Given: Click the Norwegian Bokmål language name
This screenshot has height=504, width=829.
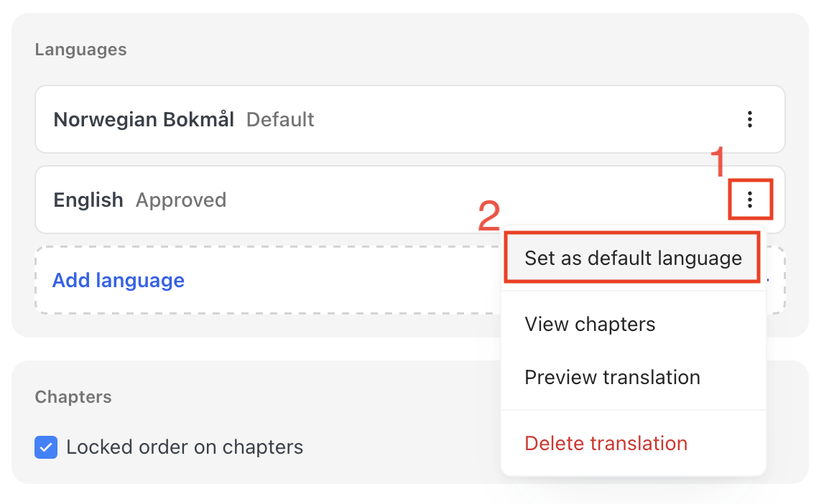Looking at the screenshot, I should tap(144, 119).
